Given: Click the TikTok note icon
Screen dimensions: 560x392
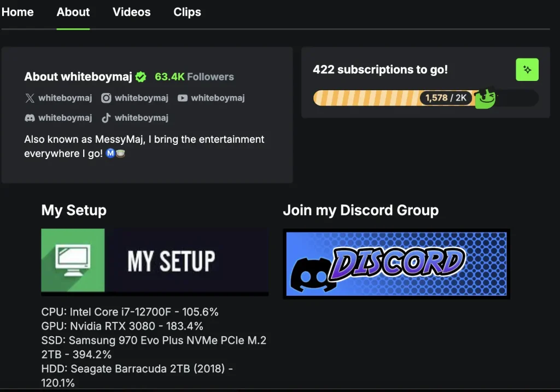Looking at the screenshot, I should point(106,118).
